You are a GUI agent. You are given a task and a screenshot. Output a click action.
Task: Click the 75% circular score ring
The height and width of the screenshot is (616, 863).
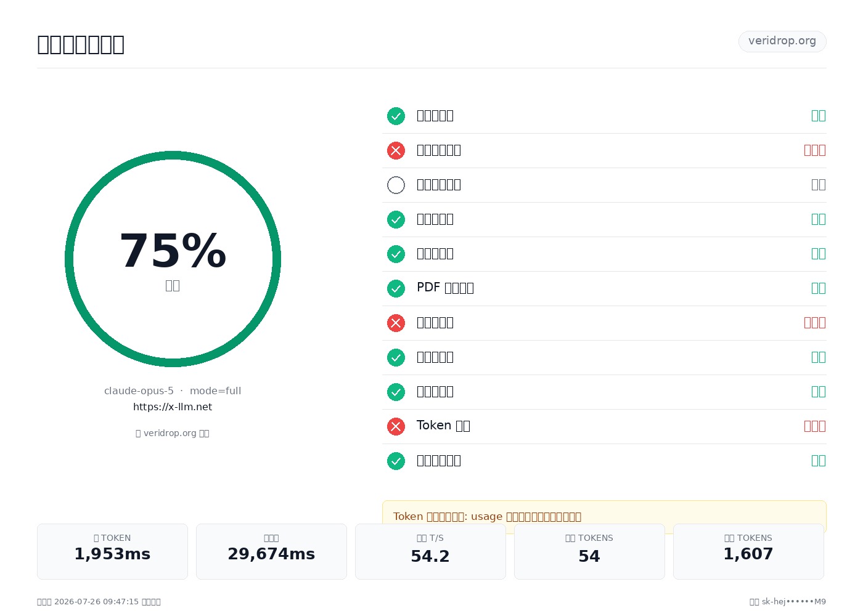tap(173, 259)
